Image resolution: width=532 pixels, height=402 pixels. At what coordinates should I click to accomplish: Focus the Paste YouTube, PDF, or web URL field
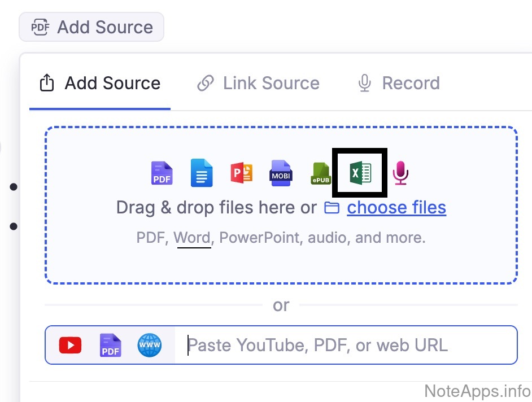tap(345, 345)
